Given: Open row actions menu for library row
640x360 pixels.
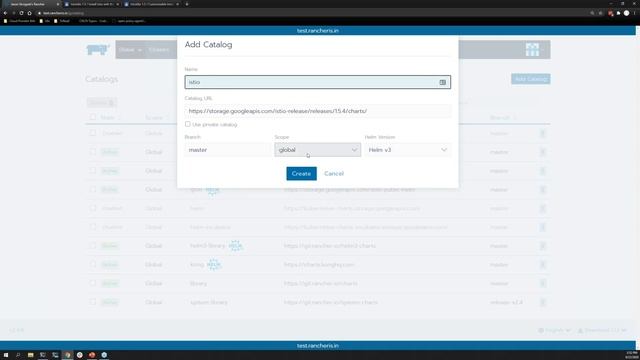Looking at the screenshot, I should click(x=542, y=283).
